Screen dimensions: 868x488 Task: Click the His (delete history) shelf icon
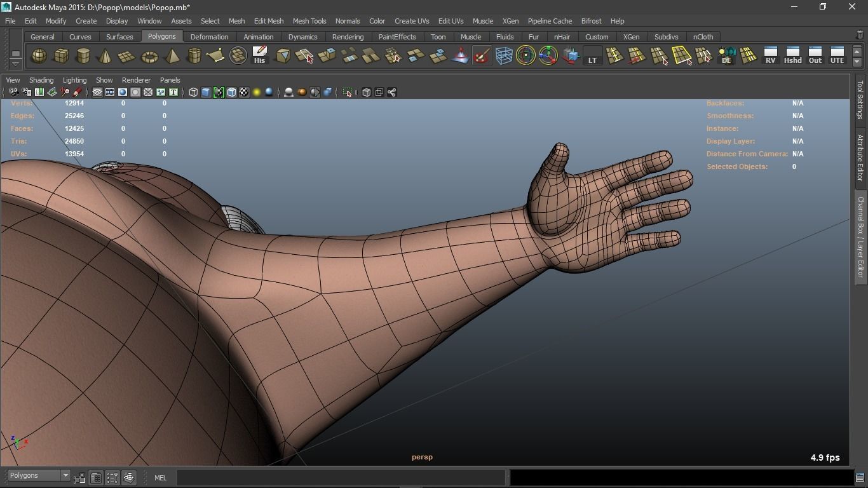tap(259, 56)
